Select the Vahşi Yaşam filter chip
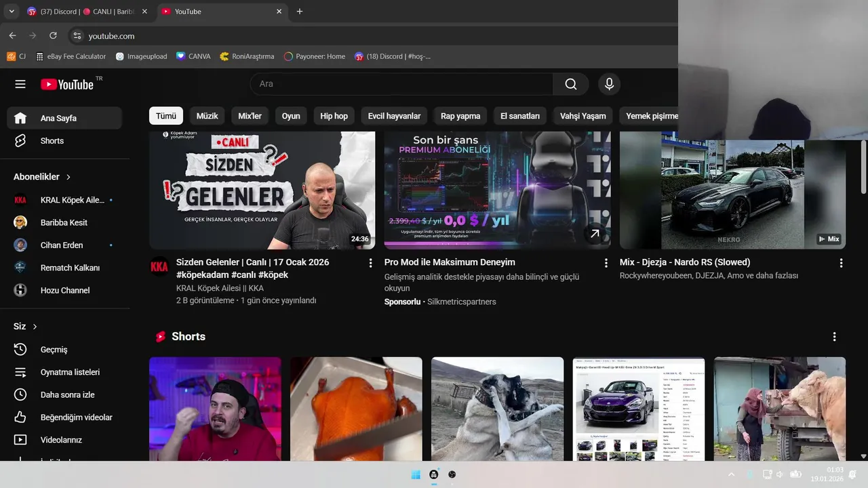 tap(583, 116)
